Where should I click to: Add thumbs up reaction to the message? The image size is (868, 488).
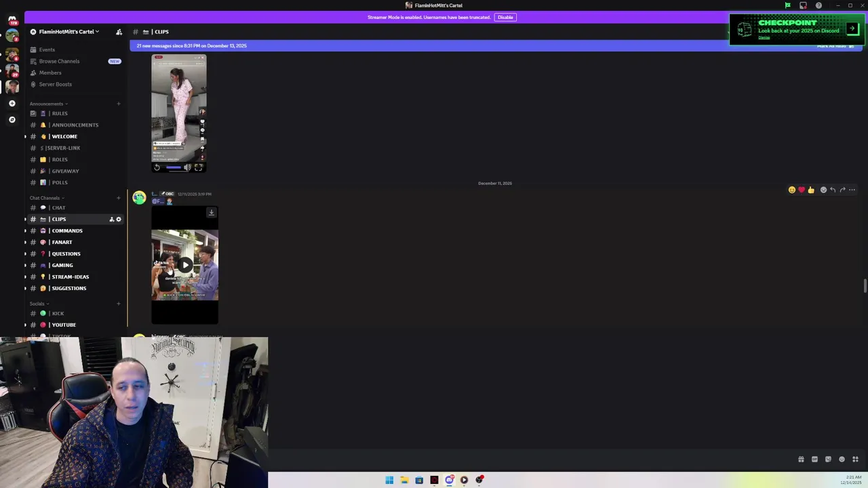point(810,190)
